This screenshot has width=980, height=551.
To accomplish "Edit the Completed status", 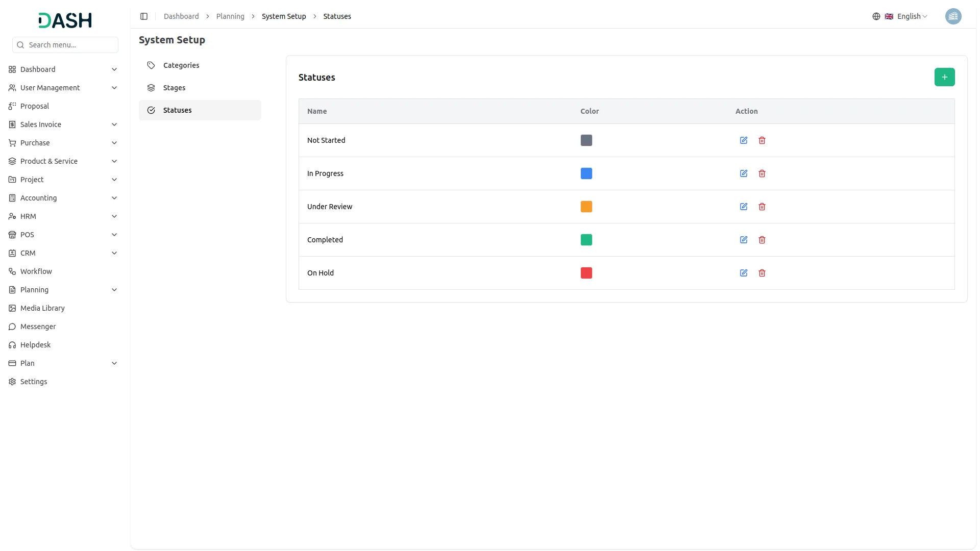I will coord(744,240).
